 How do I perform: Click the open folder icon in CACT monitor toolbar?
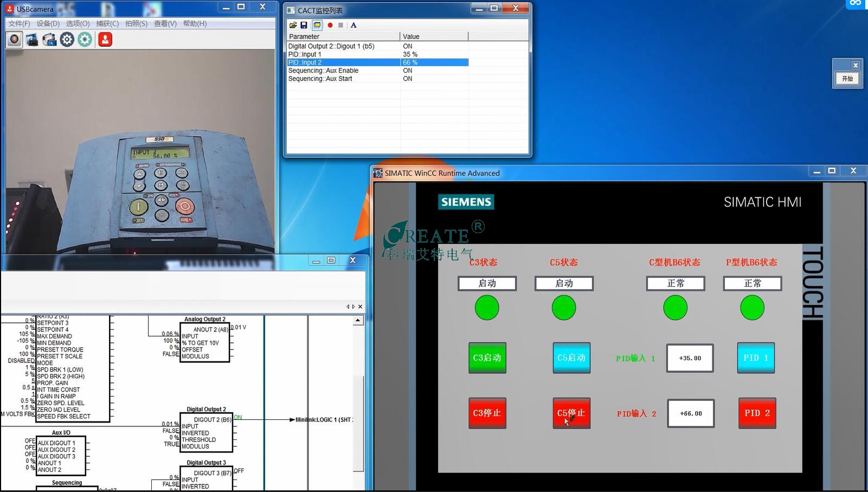click(293, 25)
